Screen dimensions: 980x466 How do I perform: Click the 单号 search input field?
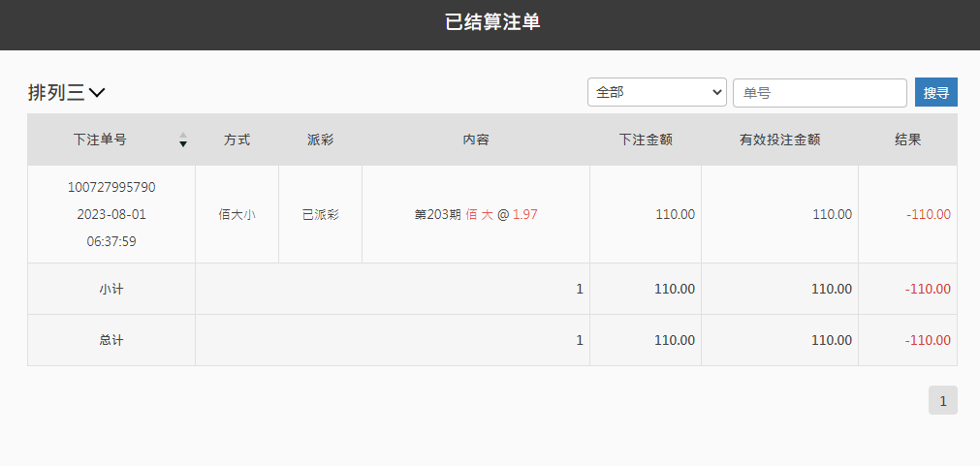pyautogui.click(x=819, y=92)
